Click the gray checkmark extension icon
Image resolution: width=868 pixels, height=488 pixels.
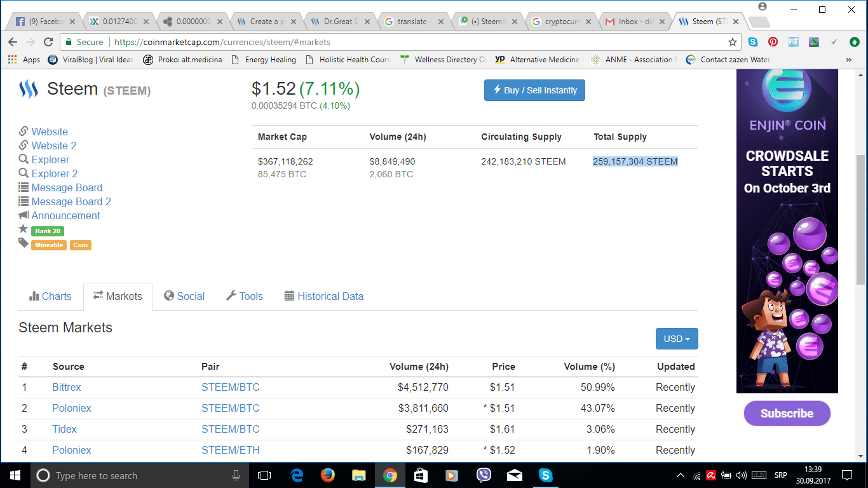834,42
